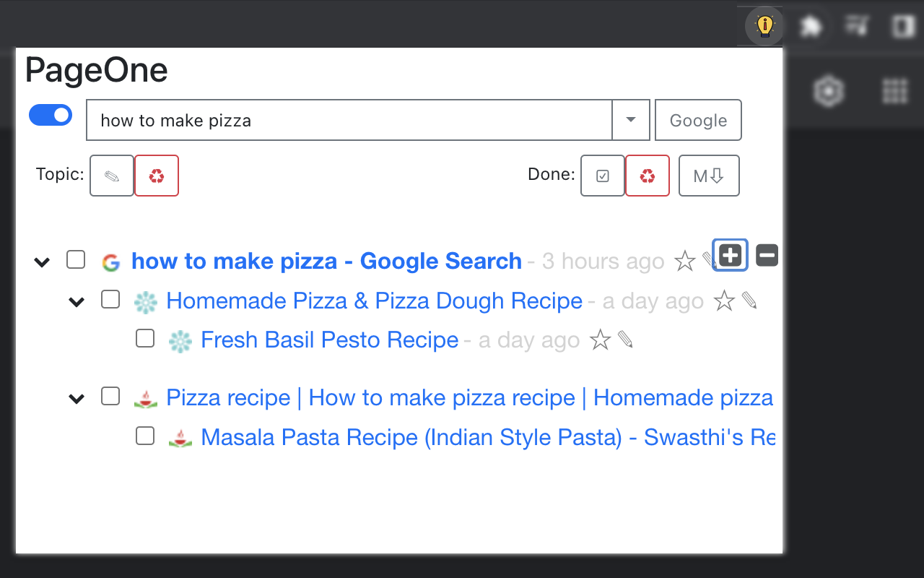The image size is (924, 578).
Task: Toggle the blue PageOne enable switch
Action: 51,116
